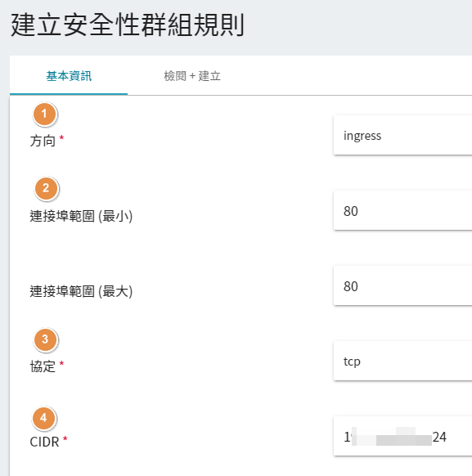Click the 連接埠範圍 (最大) label
472x476 pixels.
pyautogui.click(x=81, y=291)
